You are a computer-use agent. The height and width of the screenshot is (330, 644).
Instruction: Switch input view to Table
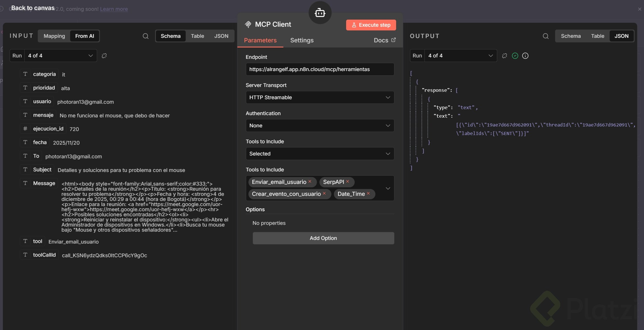197,36
